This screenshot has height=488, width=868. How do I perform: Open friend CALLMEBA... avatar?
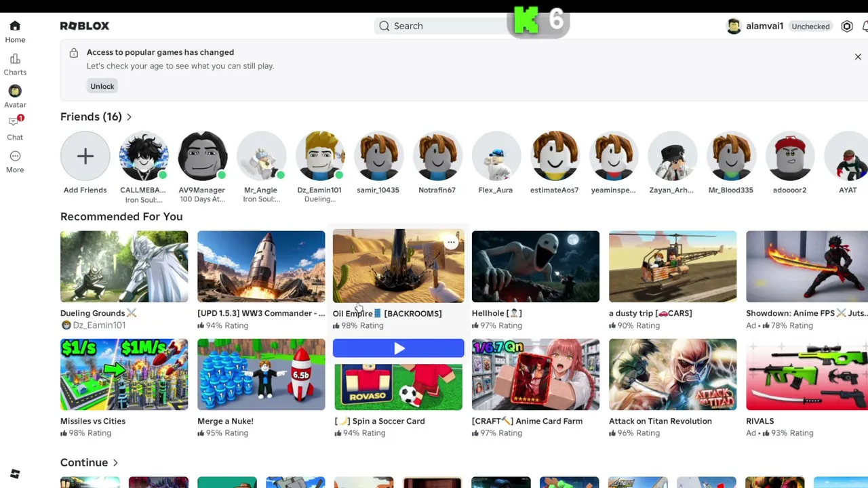pos(144,157)
